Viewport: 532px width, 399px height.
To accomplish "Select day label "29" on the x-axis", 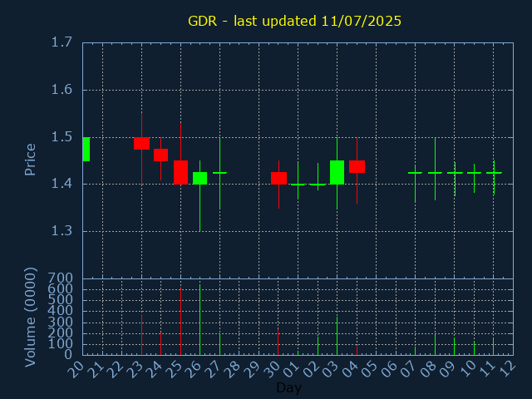I will click(x=251, y=369).
